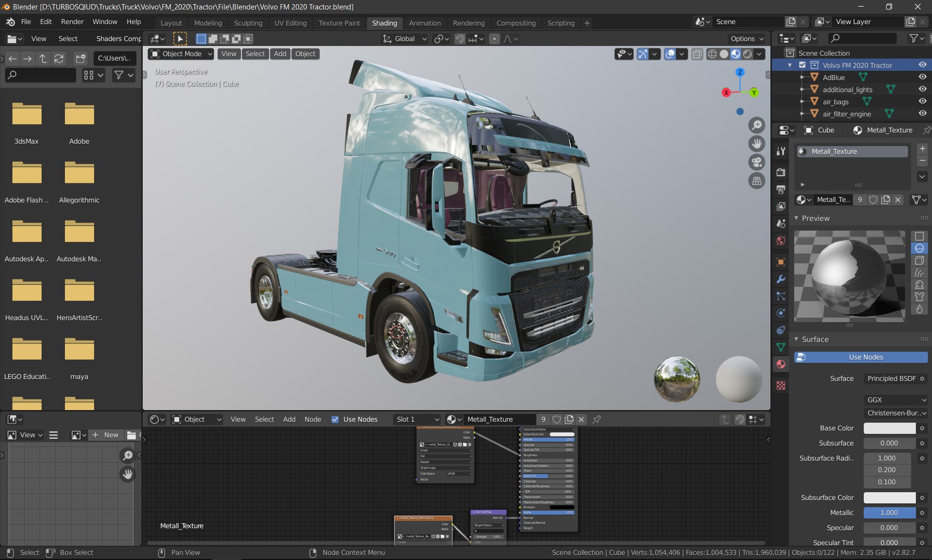This screenshot has height=560, width=932.
Task: Toggle viewport overlays button
Action: (x=670, y=54)
